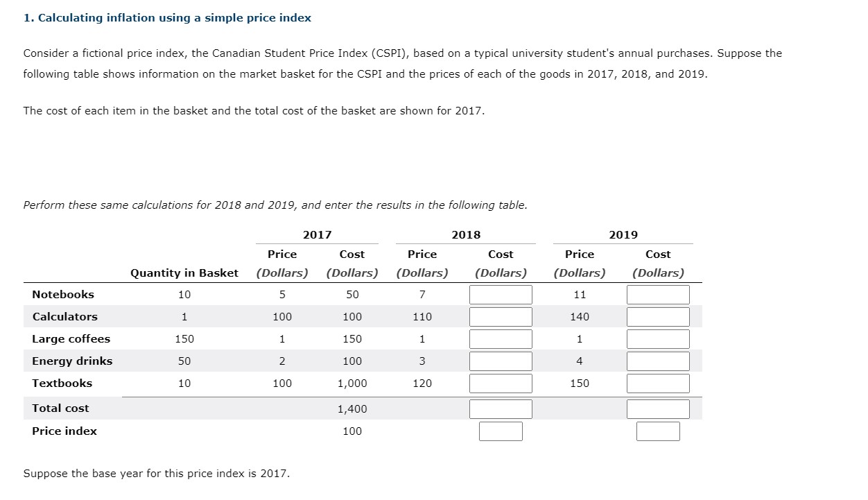Click the 2018 Cost field for Notebooks
Viewport: 868px width, 500px height.
[501, 294]
